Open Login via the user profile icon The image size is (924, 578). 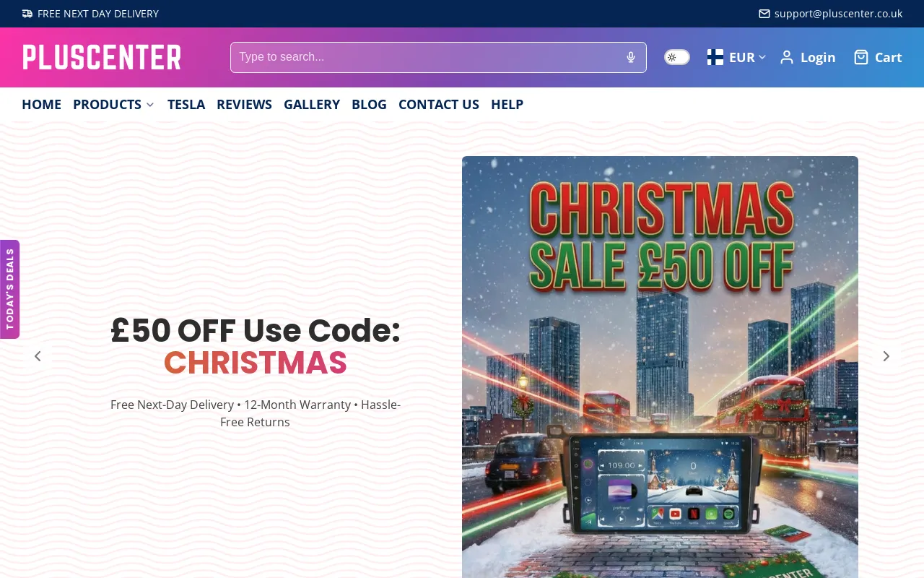tap(787, 57)
